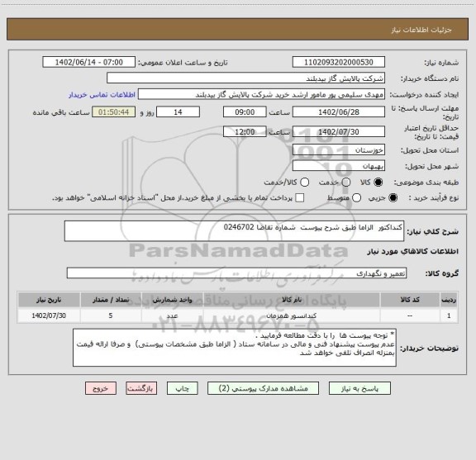Click the response deadline date 1402/06/28

pyautogui.click(x=339, y=112)
